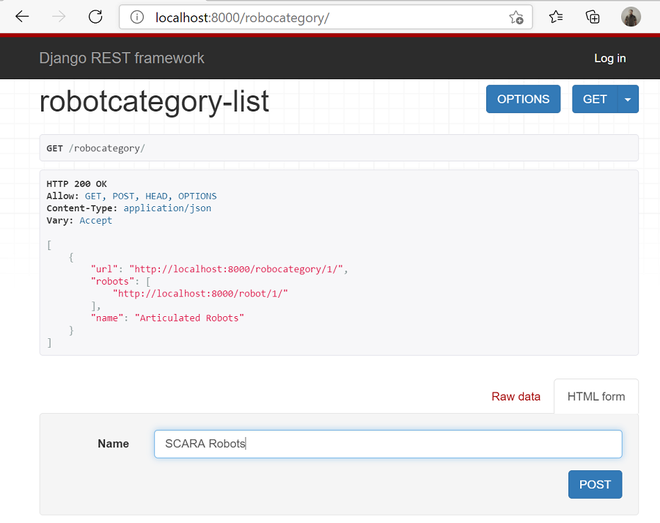Switch to the Raw data tab
Viewport: 660px width, 523px height.
point(516,396)
